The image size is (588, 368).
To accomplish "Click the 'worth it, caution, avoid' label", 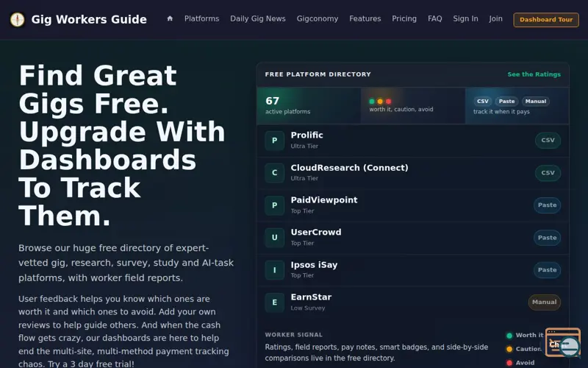I will pos(401,109).
